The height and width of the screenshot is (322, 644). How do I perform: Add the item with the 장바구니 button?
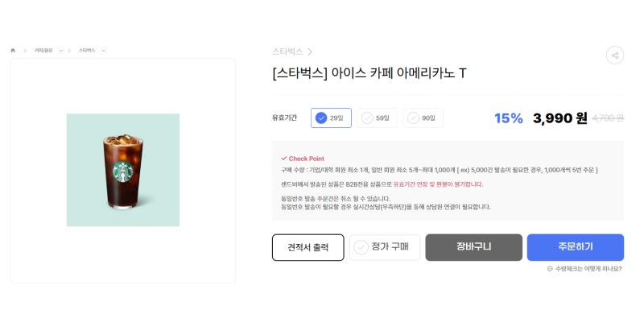(473, 247)
